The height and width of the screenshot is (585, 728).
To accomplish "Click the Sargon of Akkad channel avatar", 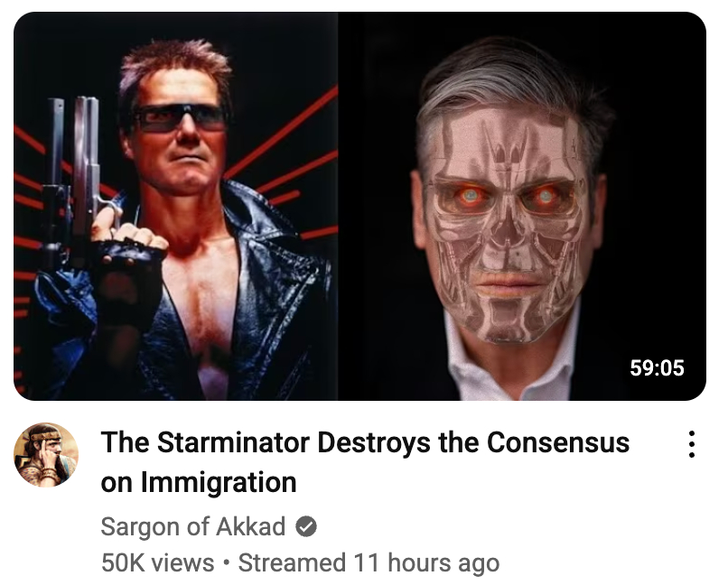I will pyautogui.click(x=45, y=455).
